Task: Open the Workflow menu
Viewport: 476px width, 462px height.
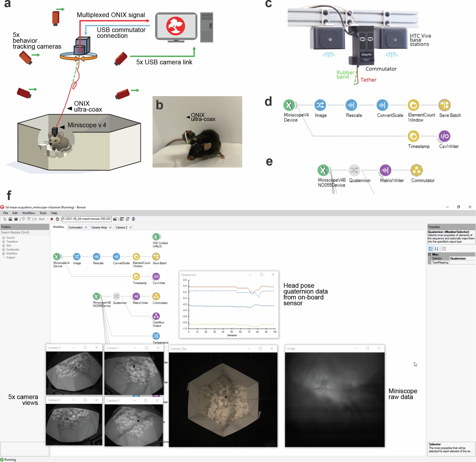Action: (x=29, y=213)
